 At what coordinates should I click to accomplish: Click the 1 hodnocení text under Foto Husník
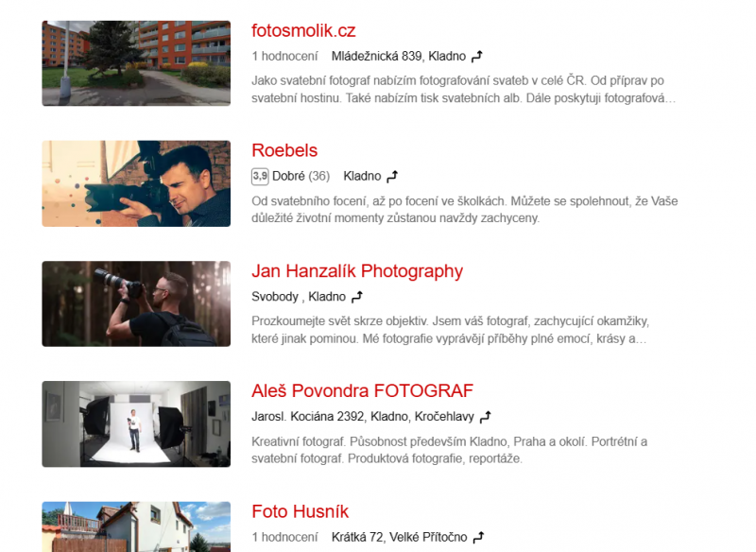click(x=284, y=537)
